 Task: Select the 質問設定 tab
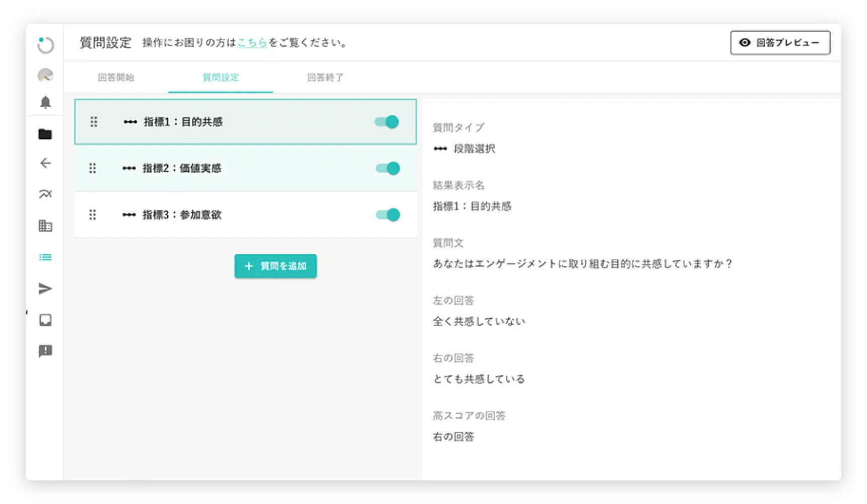221,78
